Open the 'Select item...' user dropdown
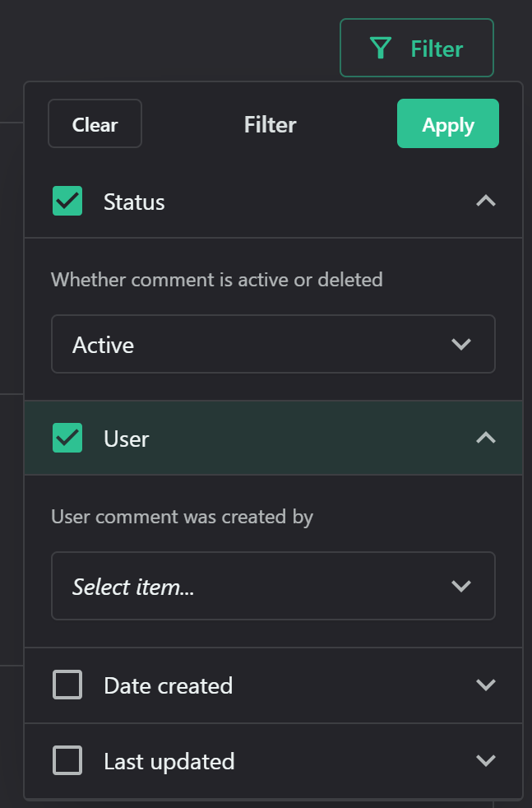 pyautogui.click(x=273, y=586)
